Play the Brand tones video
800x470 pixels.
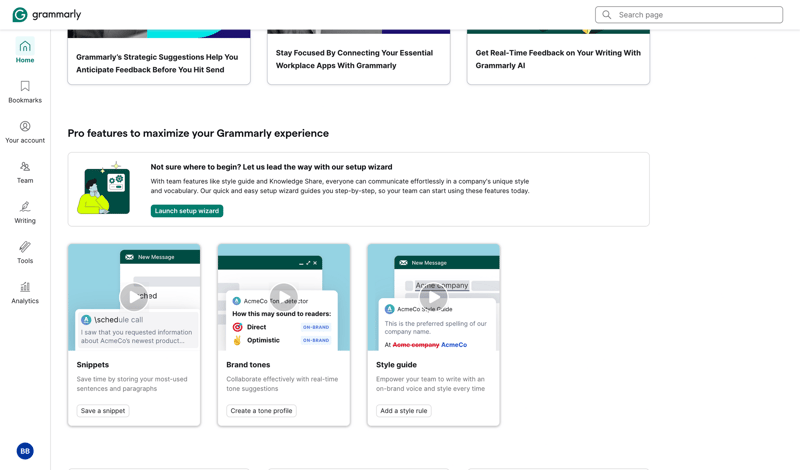[284, 297]
